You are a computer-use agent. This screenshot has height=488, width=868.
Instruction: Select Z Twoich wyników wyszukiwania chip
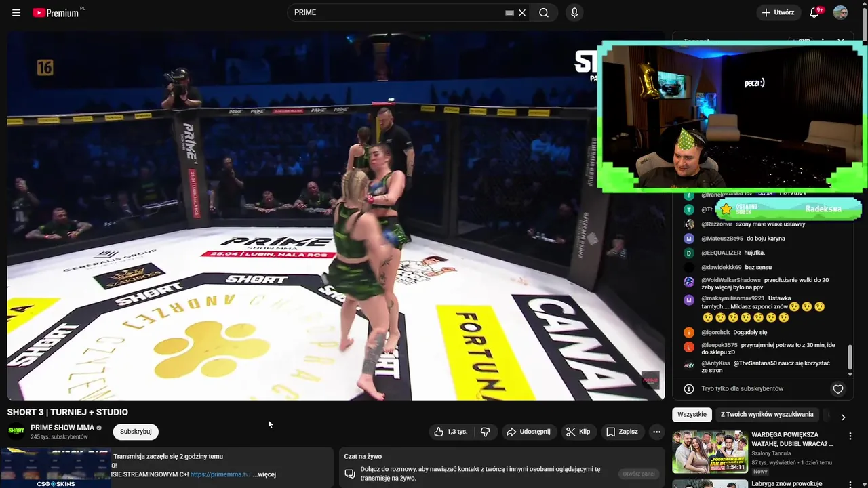click(767, 415)
